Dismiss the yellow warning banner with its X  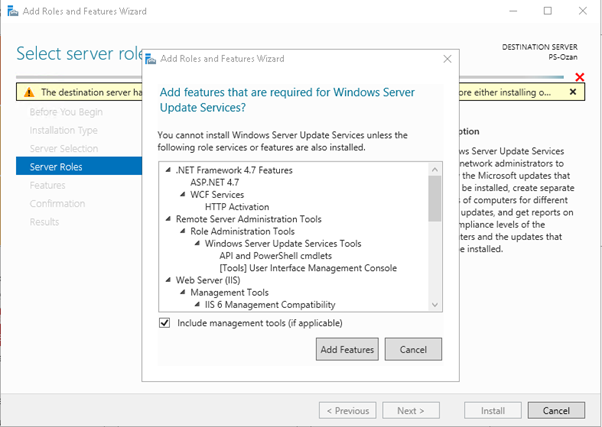coord(573,92)
